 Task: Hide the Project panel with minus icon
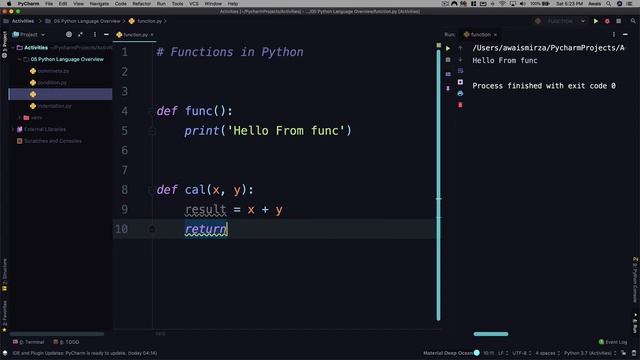click(x=106, y=35)
